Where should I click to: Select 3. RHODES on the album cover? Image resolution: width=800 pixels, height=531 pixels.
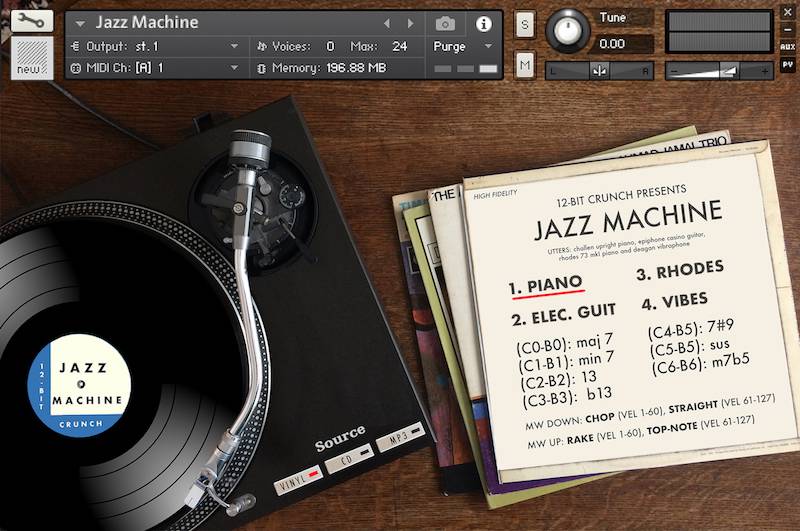coord(691,271)
